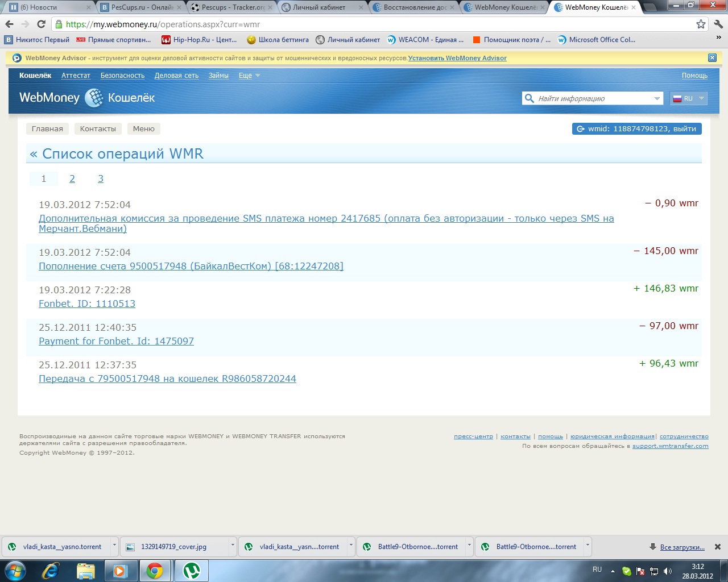Click the magnifier icon in the search box

[x=530, y=98]
